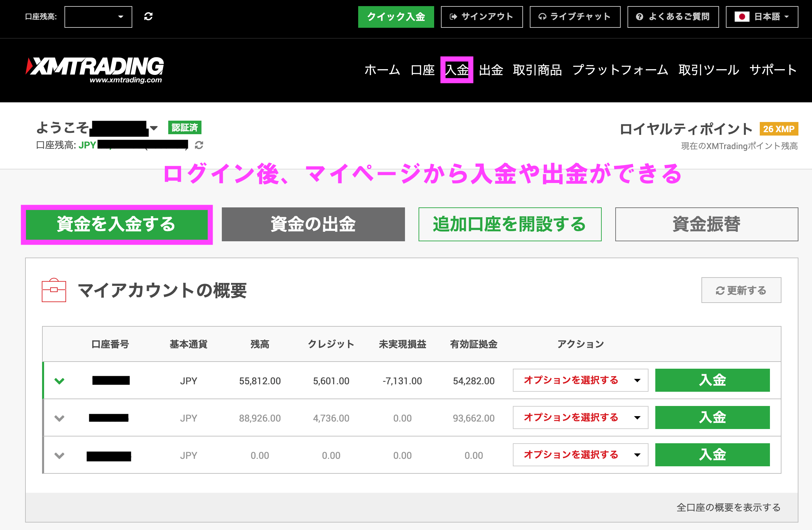The image size is (812, 530).
Task: Open オプションを選択する dropdown in the 0.00 balance row
Action: coord(580,455)
